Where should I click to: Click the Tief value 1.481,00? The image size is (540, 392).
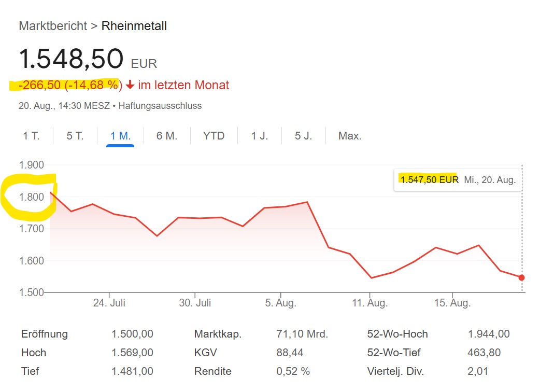click(132, 371)
